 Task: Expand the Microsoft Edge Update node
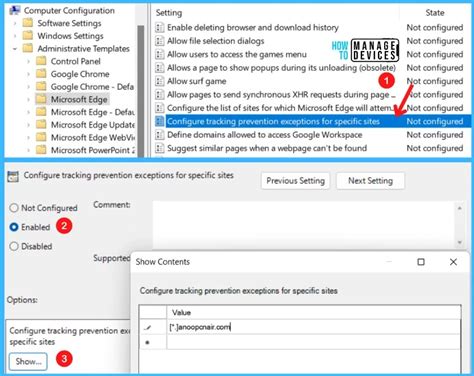(28, 125)
